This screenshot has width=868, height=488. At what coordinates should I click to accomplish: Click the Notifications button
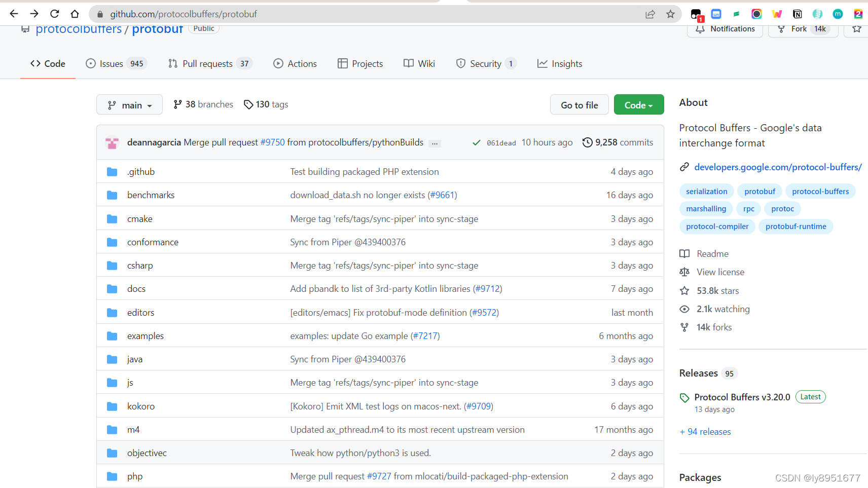[x=725, y=29]
